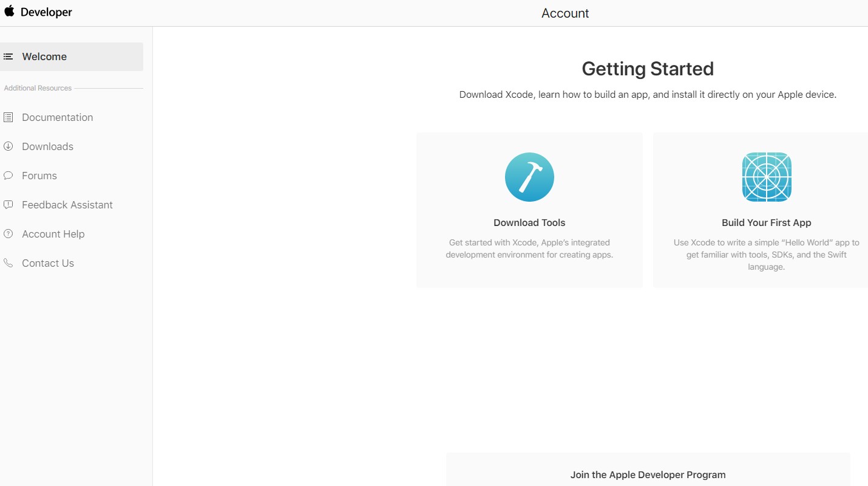
Task: Click the Documentation page icon
Action: pos(8,117)
